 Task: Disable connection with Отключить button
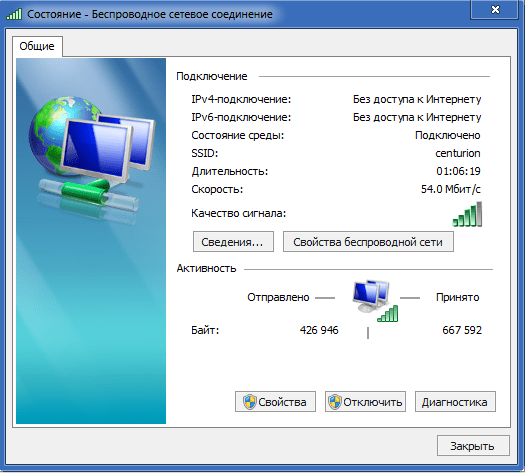click(x=365, y=402)
